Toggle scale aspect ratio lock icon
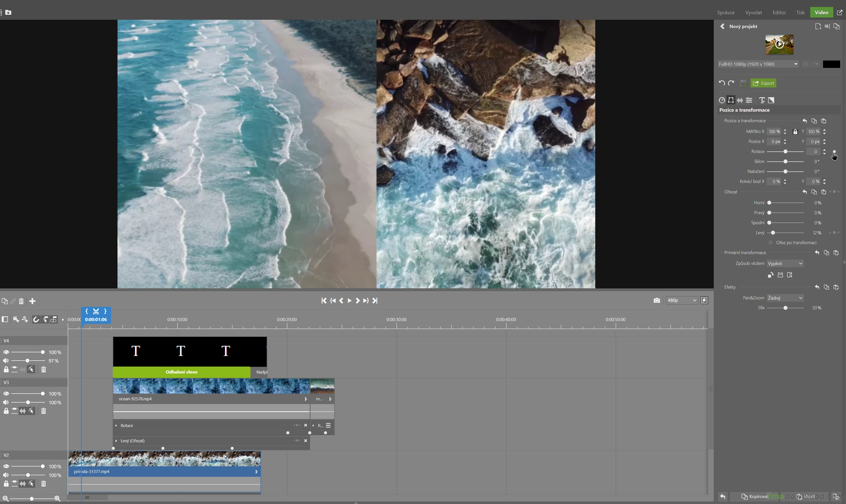 click(795, 132)
